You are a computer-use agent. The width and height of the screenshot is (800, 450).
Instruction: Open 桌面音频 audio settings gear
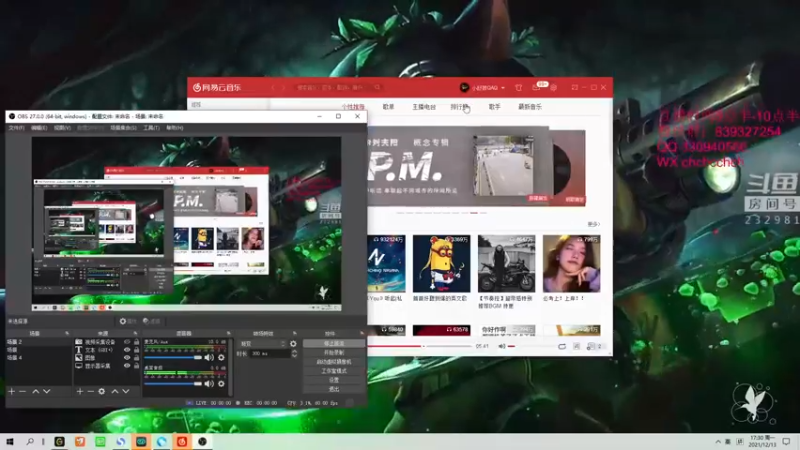tap(221, 383)
